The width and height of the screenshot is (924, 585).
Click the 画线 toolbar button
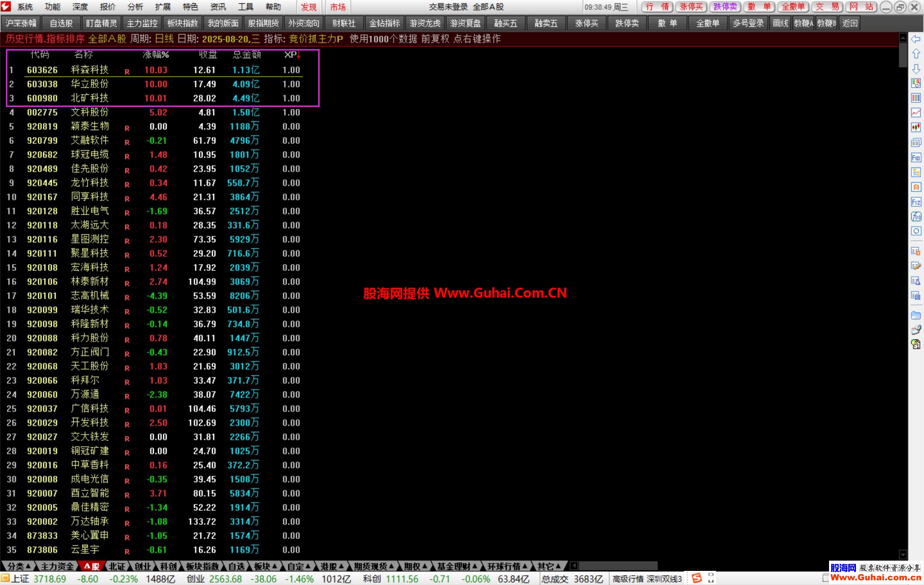coord(780,24)
